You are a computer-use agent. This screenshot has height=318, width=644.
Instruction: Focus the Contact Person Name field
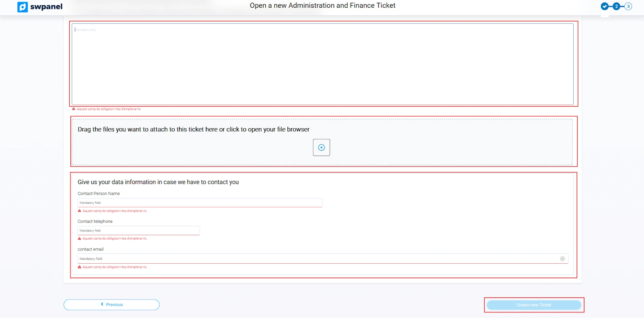pyautogui.click(x=200, y=203)
